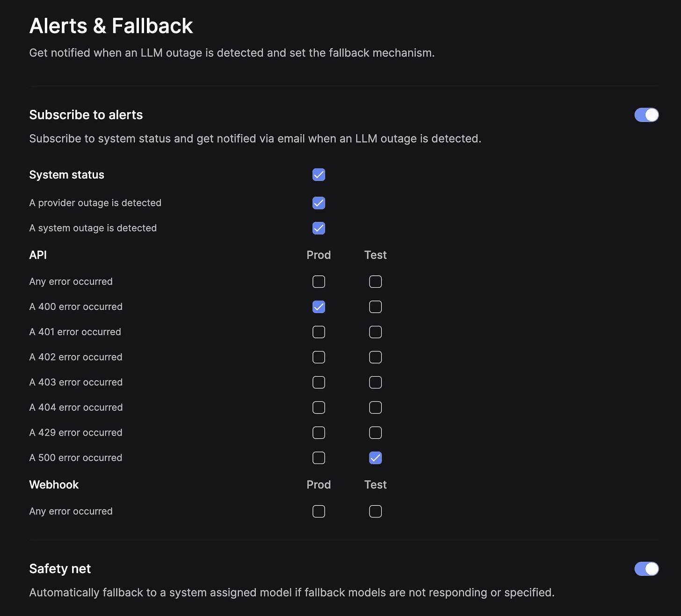Click the Webhook section heading
This screenshot has width=681, height=616.
point(54,485)
